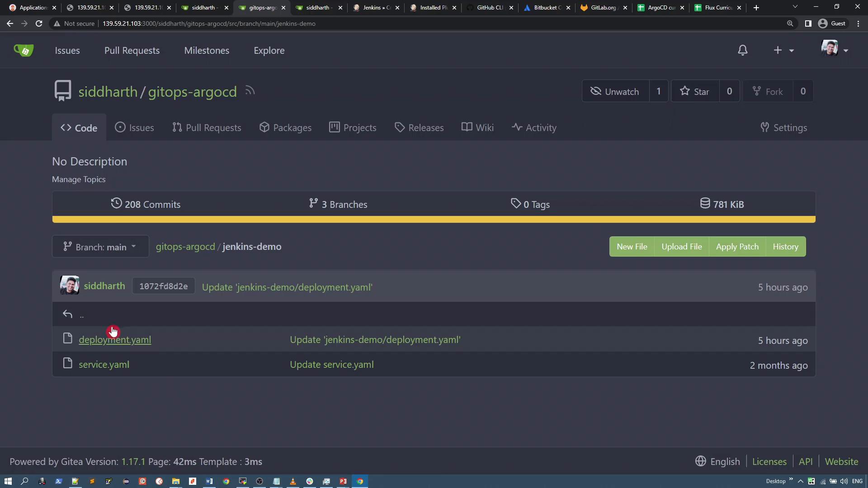
Task: Unwatch the repository
Action: [x=615, y=91]
